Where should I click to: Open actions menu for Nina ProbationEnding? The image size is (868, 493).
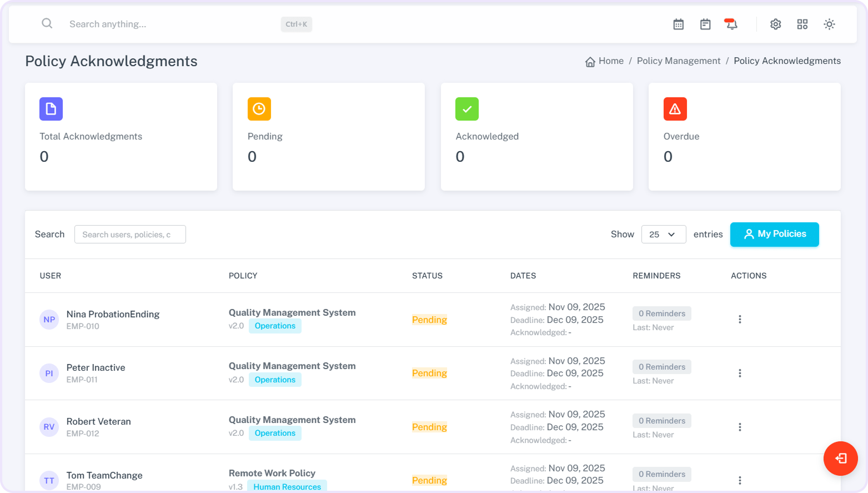coord(739,320)
